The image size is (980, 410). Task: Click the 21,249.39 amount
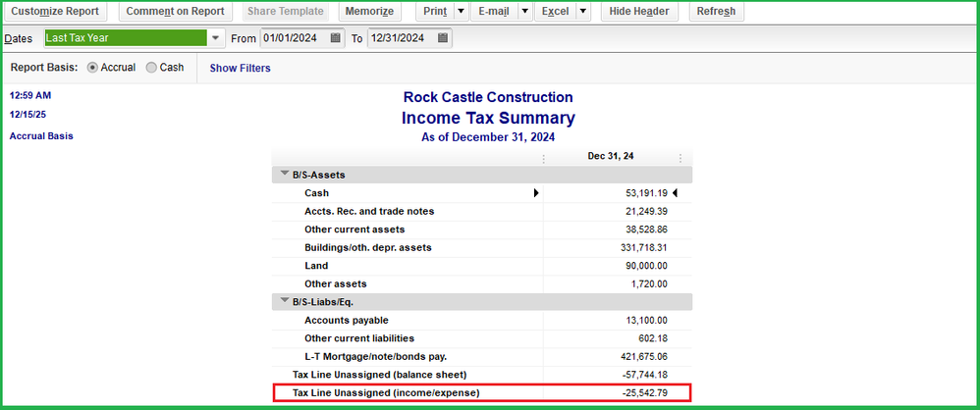click(646, 212)
